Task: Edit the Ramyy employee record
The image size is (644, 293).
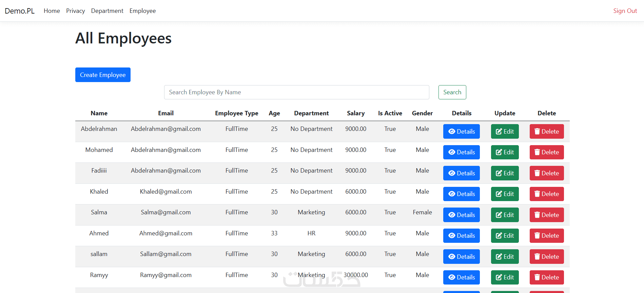Action: pos(505,277)
